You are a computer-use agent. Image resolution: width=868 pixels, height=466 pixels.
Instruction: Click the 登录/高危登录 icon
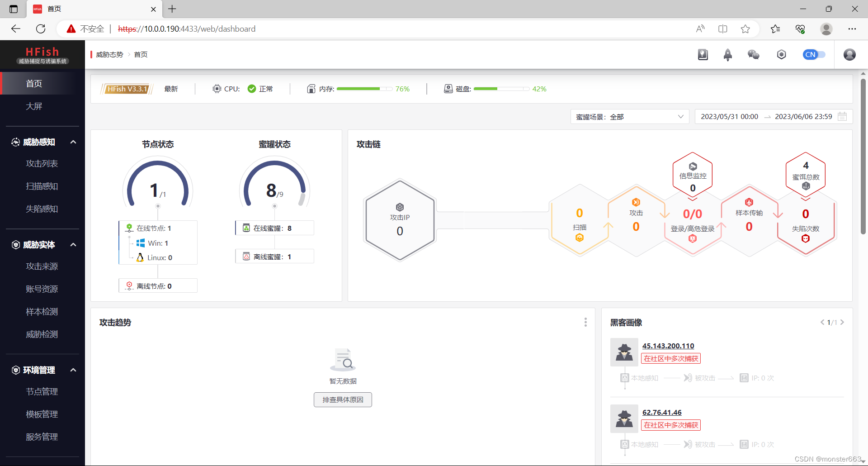pos(693,238)
